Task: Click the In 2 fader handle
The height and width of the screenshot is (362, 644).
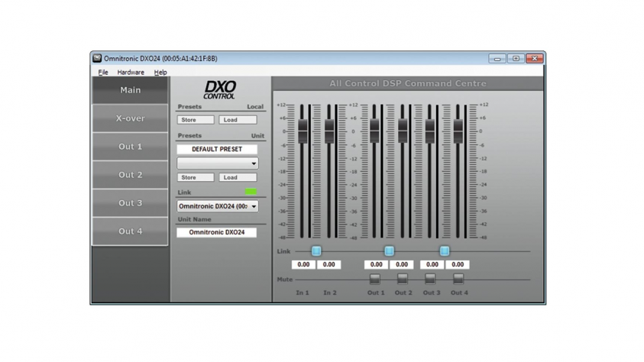Action: (329, 131)
